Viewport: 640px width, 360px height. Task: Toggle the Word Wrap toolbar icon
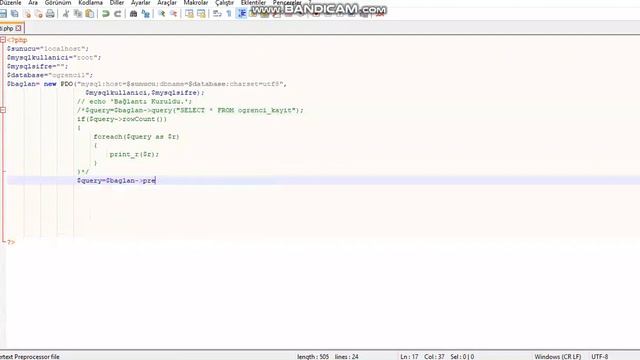pyautogui.click(x=217, y=14)
